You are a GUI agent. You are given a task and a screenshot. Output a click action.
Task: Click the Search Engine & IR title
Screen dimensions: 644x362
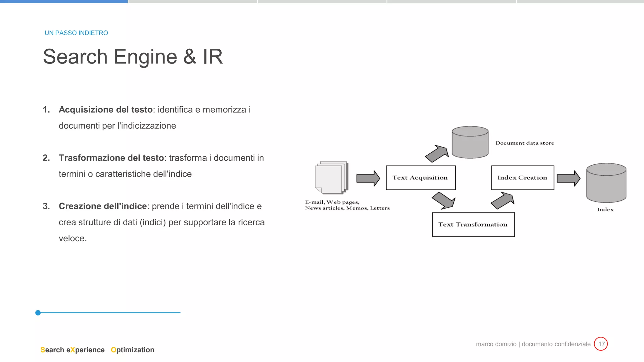(x=133, y=57)
